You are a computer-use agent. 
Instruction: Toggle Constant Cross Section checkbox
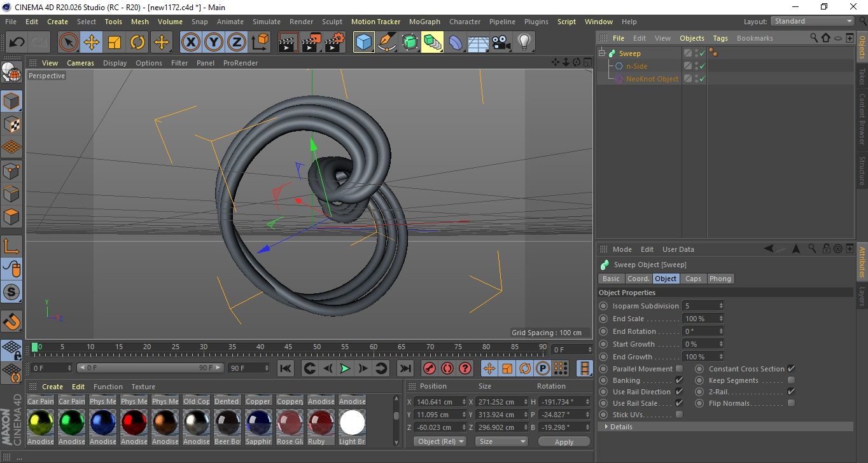[x=791, y=369]
